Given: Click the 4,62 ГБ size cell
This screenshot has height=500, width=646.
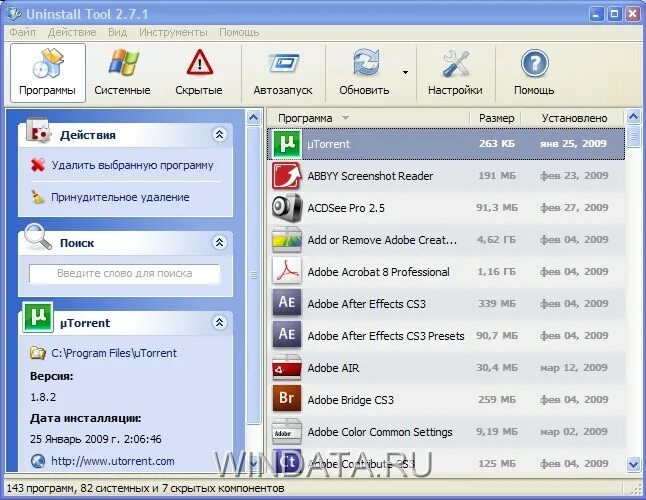Looking at the screenshot, I should [x=496, y=240].
